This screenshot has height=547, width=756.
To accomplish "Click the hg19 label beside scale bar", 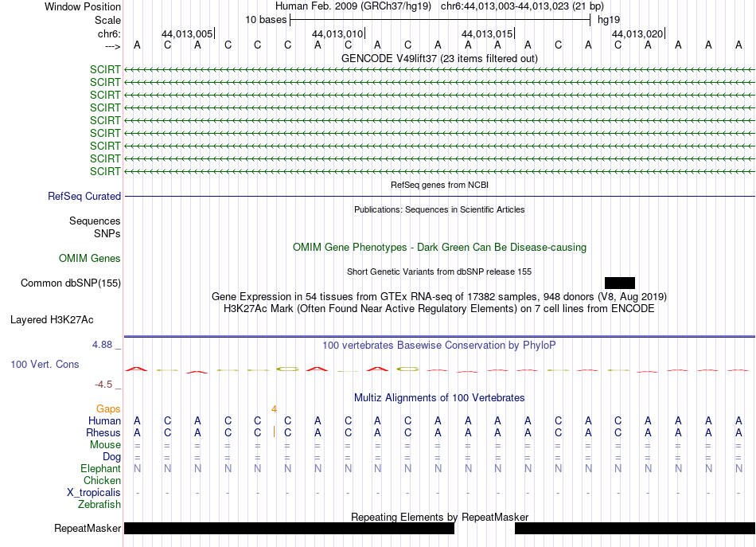I will pyautogui.click(x=609, y=20).
